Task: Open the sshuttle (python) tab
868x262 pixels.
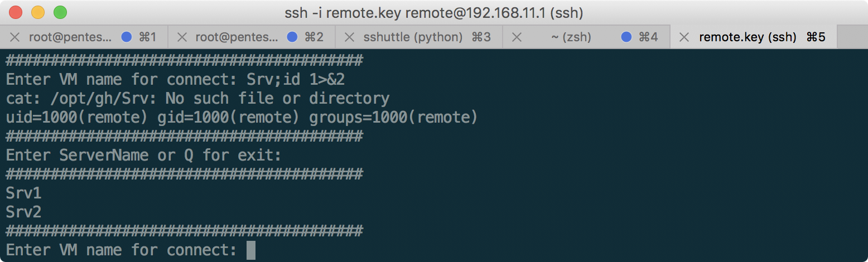Action: [x=413, y=37]
